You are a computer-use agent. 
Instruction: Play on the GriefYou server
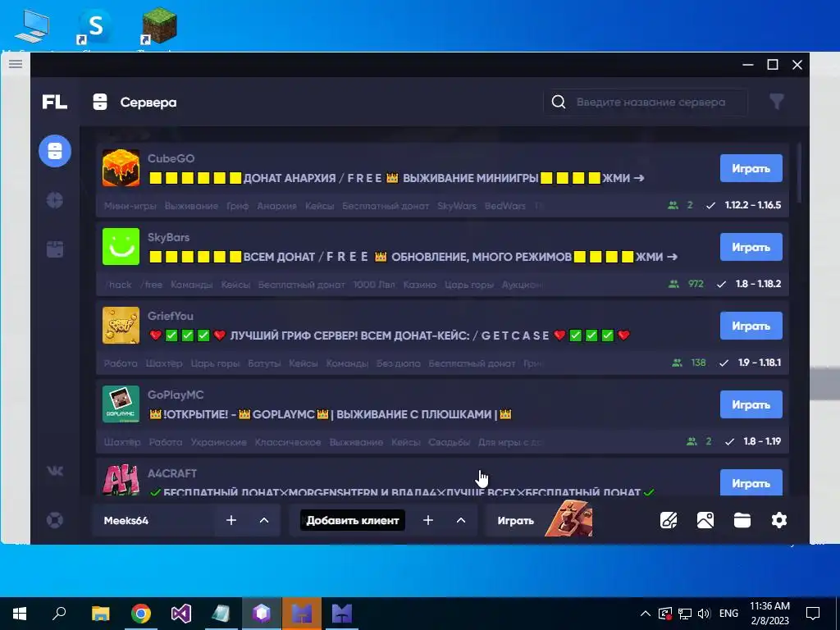751,326
